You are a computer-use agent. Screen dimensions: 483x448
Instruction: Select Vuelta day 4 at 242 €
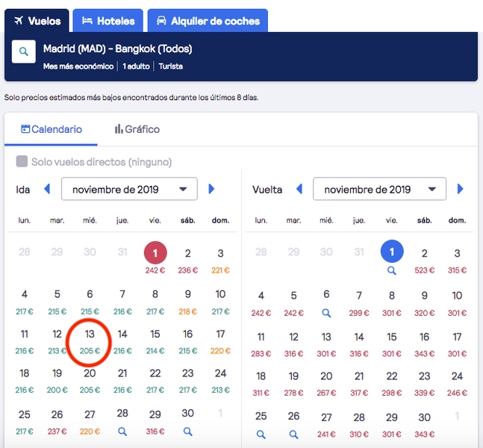coord(261,304)
